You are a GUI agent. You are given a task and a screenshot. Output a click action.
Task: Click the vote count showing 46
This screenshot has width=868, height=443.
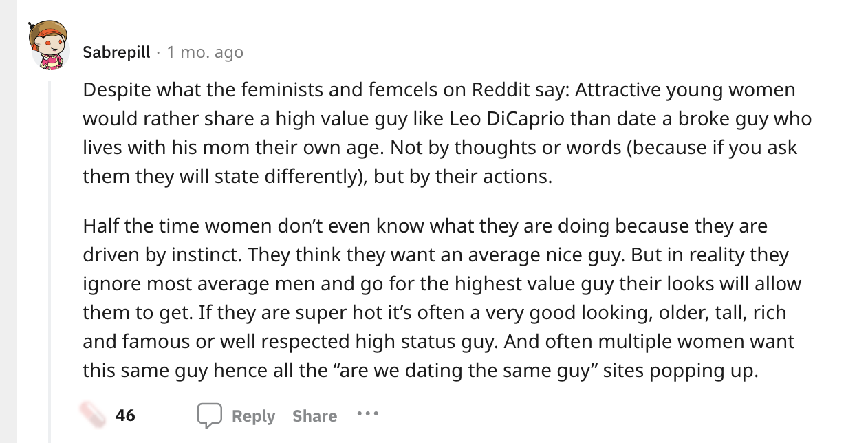[x=125, y=415]
